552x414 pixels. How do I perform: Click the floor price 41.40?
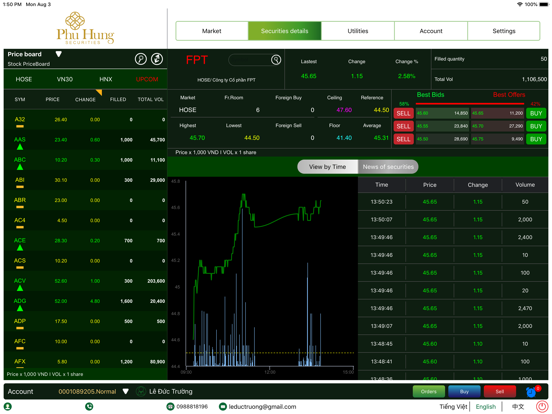(x=344, y=138)
